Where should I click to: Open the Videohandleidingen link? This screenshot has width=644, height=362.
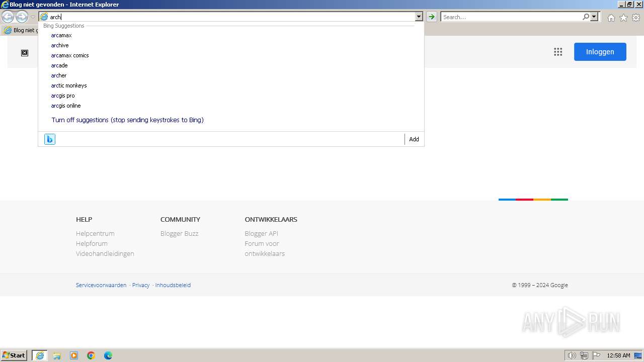coord(105,253)
